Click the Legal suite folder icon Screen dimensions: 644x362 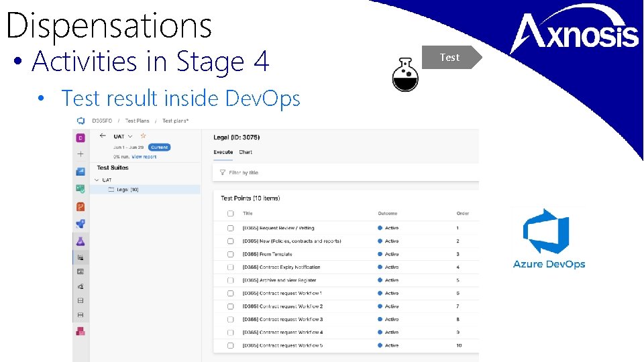[111, 190]
